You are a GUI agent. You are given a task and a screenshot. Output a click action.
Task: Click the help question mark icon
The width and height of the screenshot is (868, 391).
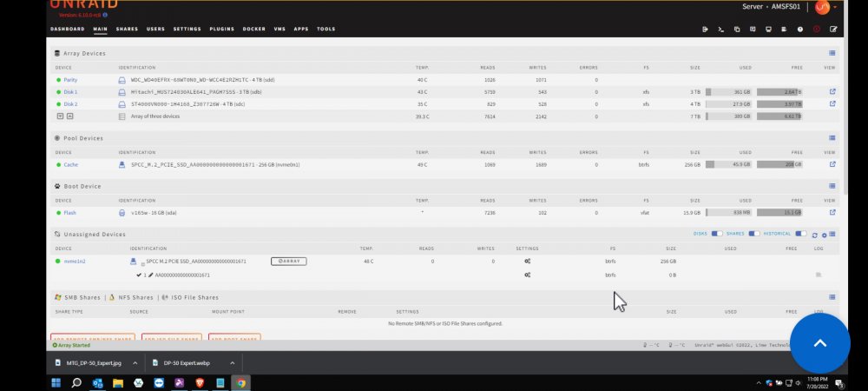coord(800,30)
